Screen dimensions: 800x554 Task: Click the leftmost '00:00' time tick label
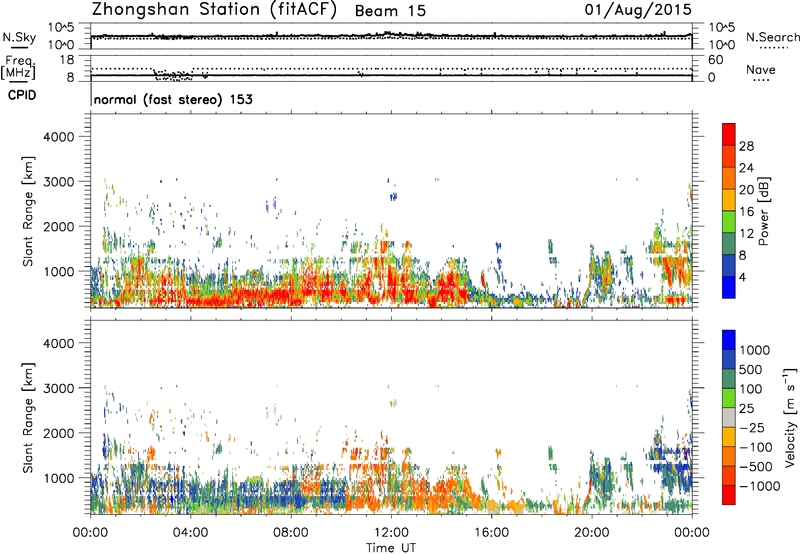click(90, 533)
